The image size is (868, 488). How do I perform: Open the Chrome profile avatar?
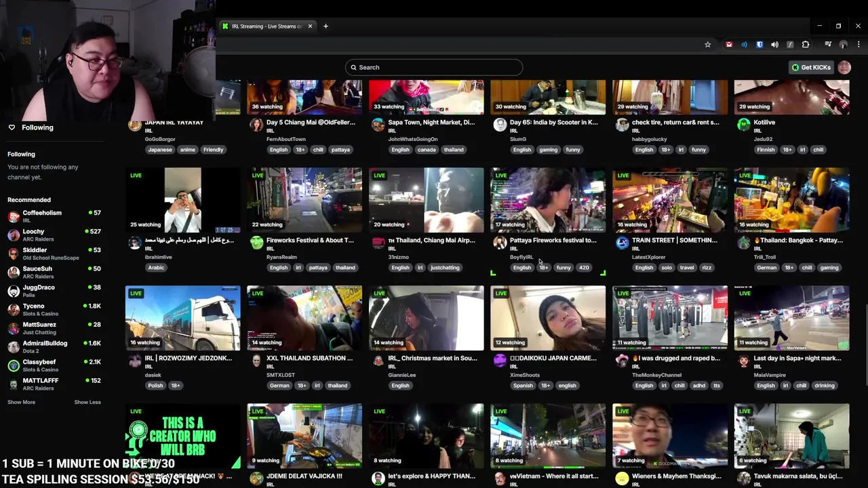tap(843, 45)
